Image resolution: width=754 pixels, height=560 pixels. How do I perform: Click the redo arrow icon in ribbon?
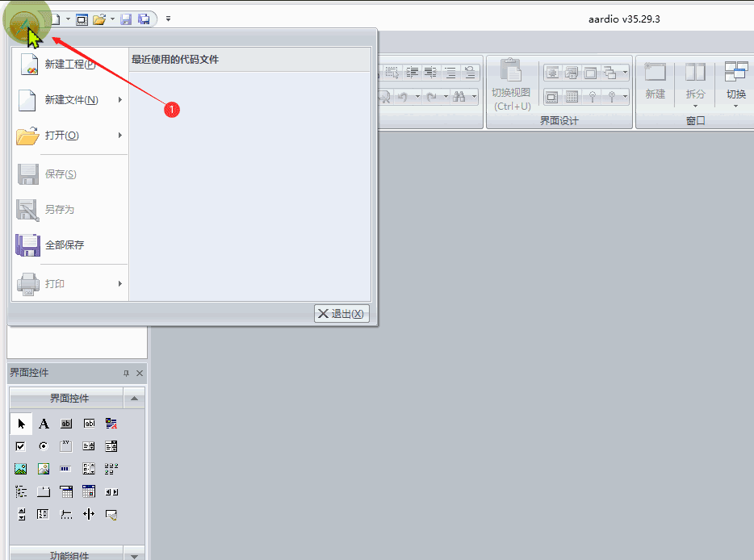coord(432,97)
